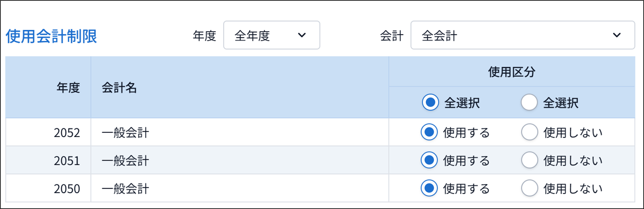Choose 使用する for year 2051
This screenshot has width=644, height=209.
pos(429,160)
